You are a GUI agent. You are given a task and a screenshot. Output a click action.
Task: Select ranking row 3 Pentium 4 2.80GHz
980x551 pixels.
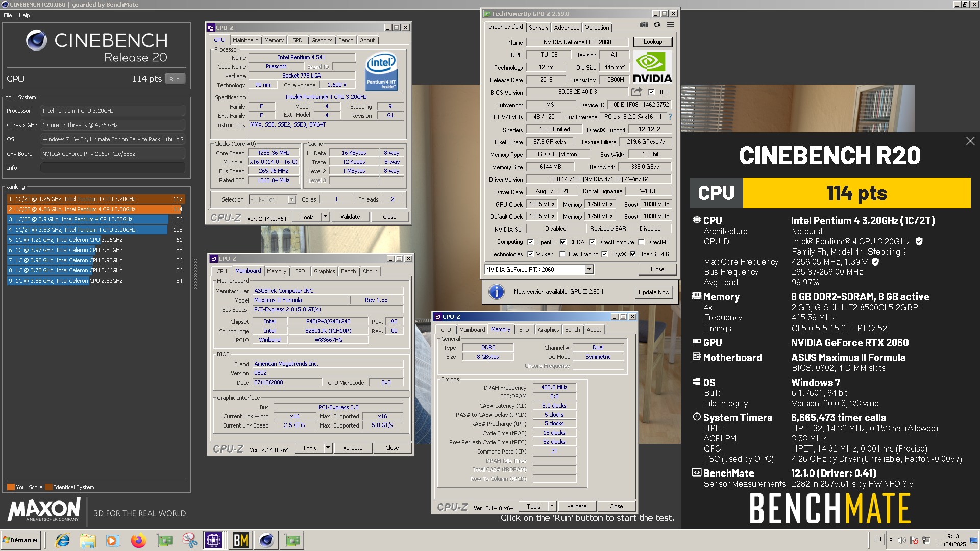(x=96, y=219)
